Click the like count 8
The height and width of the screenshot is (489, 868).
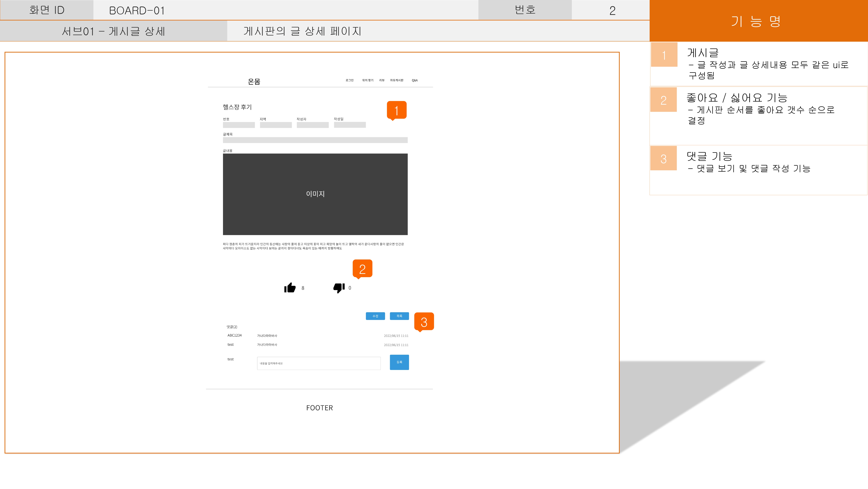[303, 288]
